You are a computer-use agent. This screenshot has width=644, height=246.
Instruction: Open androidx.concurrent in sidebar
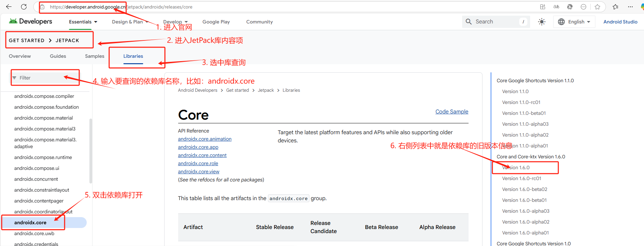click(x=36, y=179)
